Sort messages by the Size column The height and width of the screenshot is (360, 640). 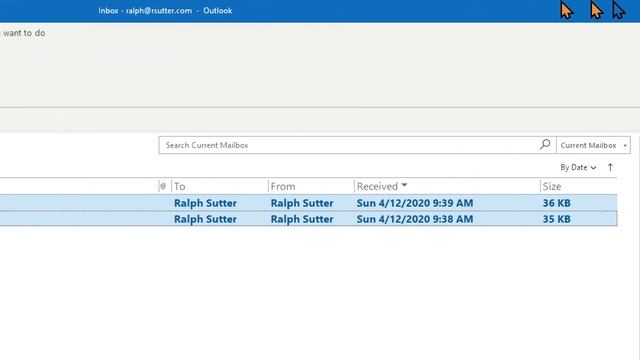(552, 187)
